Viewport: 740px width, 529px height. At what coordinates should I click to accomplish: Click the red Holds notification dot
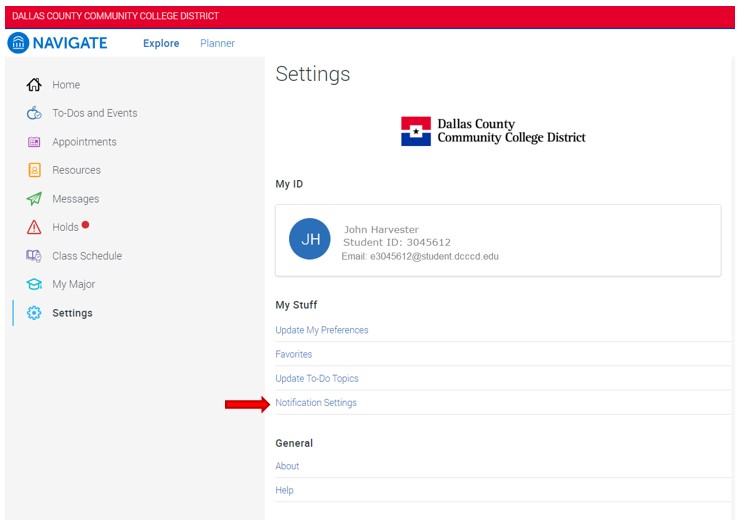pos(85,225)
